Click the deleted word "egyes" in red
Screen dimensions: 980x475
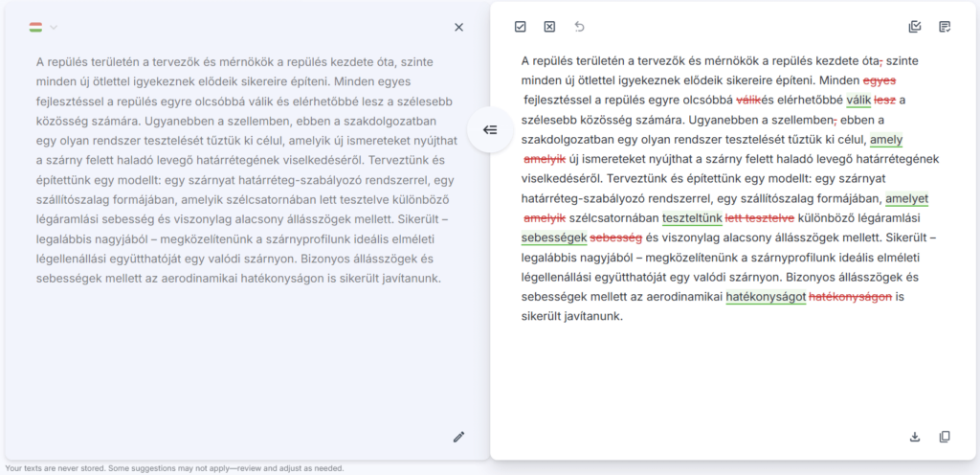pyautogui.click(x=880, y=80)
